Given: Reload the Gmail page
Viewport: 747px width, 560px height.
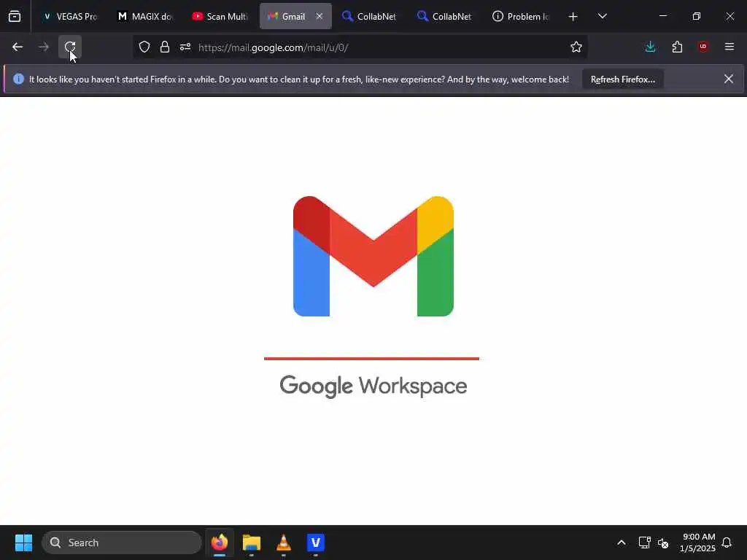Looking at the screenshot, I should point(70,47).
